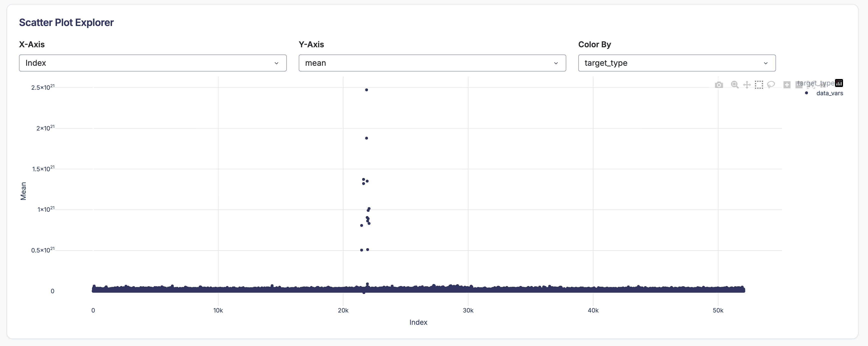The height and width of the screenshot is (346, 868).
Task: Click the outlier point near 2×10²¹
Action: 366,138
